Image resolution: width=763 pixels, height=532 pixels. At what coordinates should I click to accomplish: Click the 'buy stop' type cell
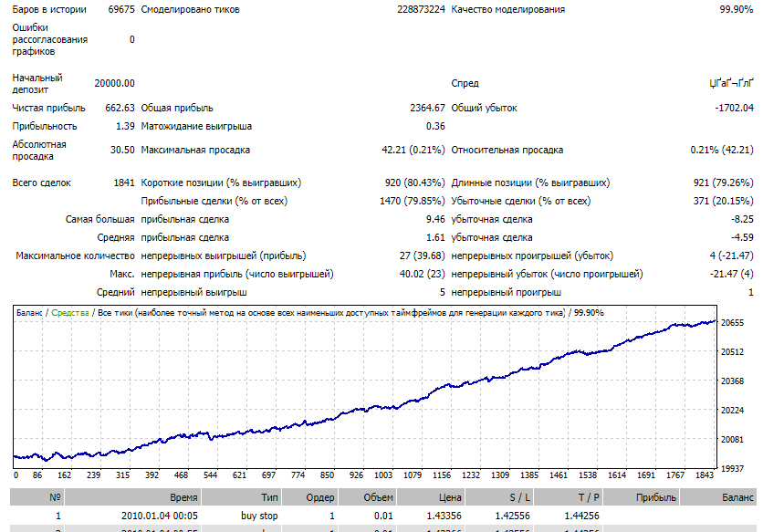pos(259,516)
